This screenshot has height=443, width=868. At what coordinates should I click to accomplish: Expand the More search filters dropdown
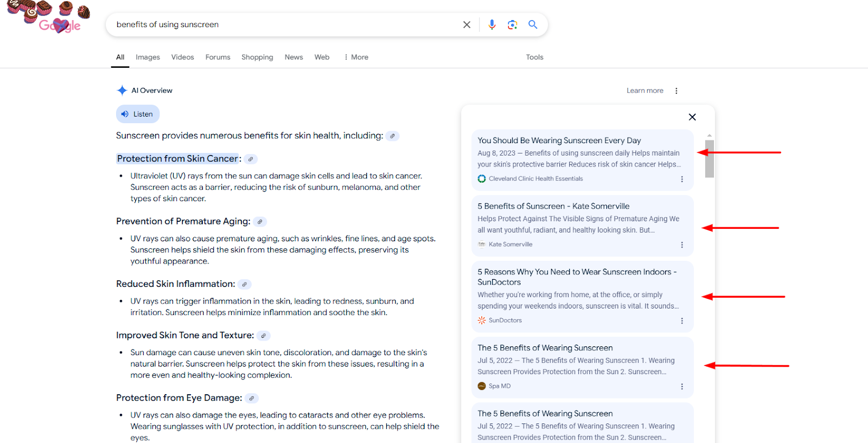(x=356, y=57)
